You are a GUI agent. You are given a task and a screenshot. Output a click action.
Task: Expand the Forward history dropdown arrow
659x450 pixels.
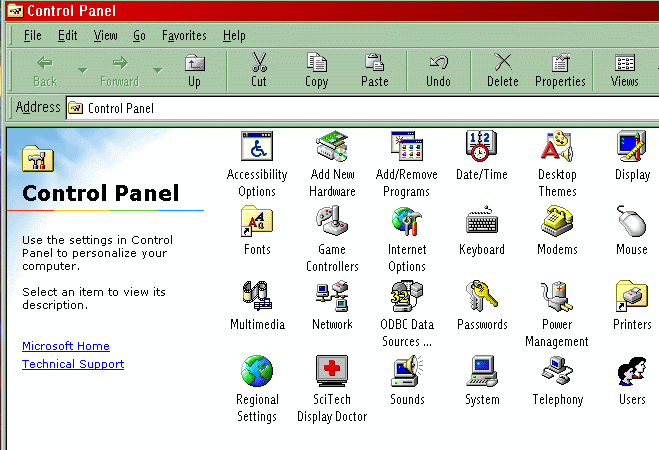pos(158,70)
